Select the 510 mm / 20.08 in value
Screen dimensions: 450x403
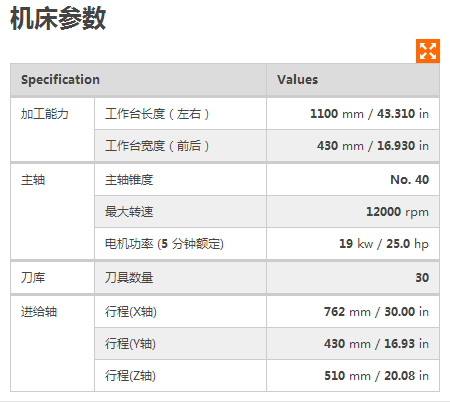click(376, 376)
